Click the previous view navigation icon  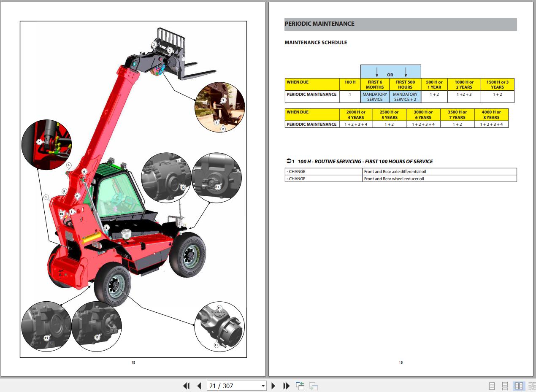click(300, 386)
